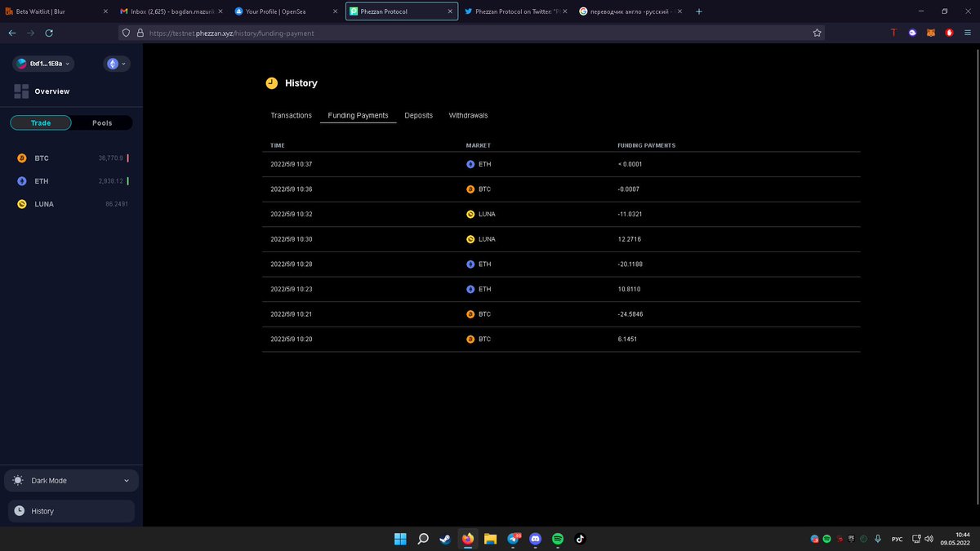Go back in the browser
This screenshot has height=551, width=980.
point(11,33)
